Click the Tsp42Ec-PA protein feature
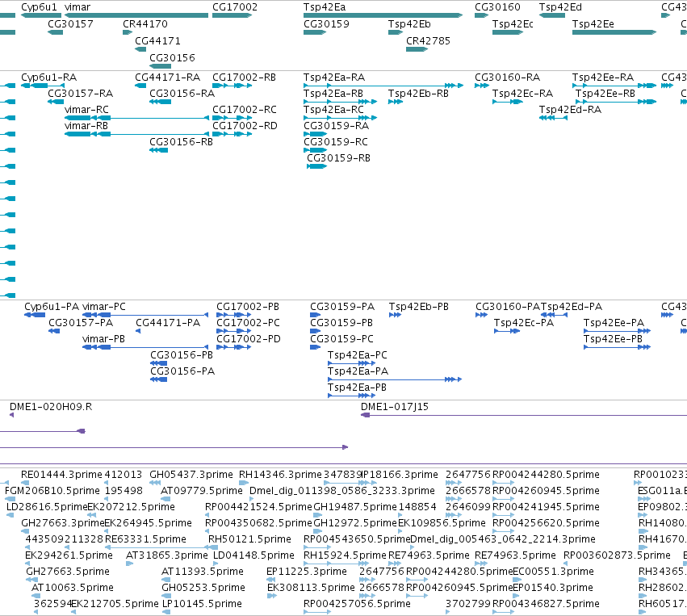 pyautogui.click(x=507, y=331)
